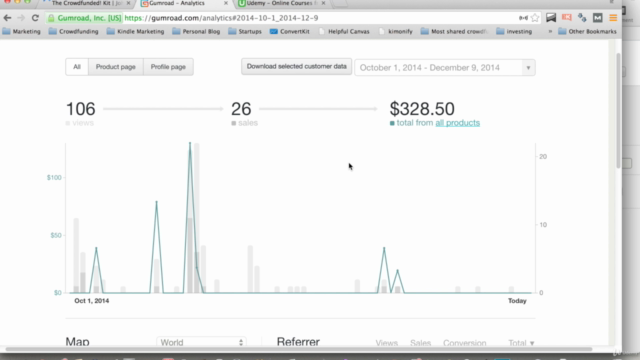Click the M extension icon in toolbar

coord(598,18)
